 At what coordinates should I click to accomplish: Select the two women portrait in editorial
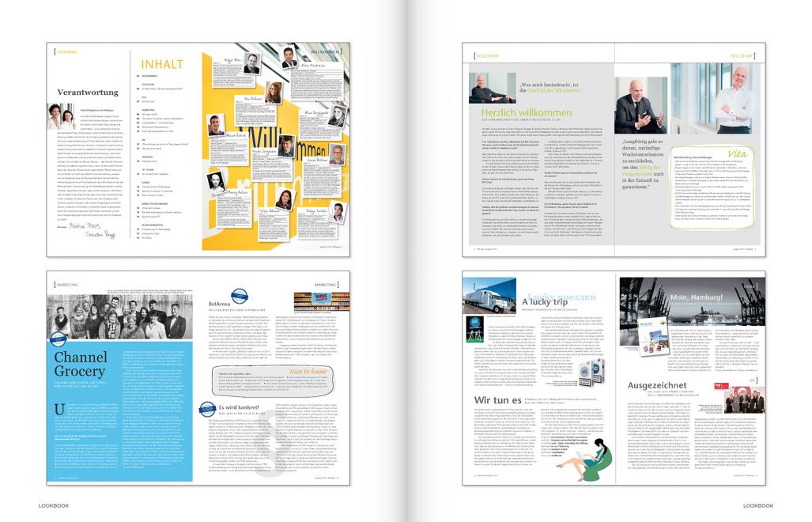pyautogui.click(x=61, y=116)
